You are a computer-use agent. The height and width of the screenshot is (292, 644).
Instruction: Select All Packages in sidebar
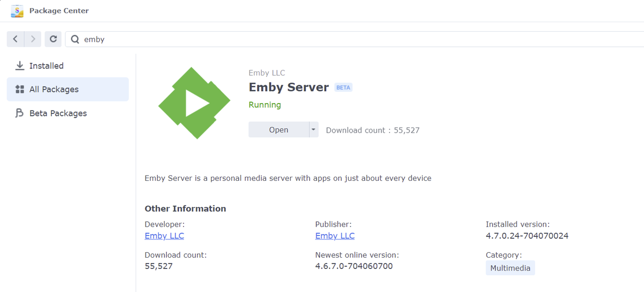pyautogui.click(x=54, y=89)
